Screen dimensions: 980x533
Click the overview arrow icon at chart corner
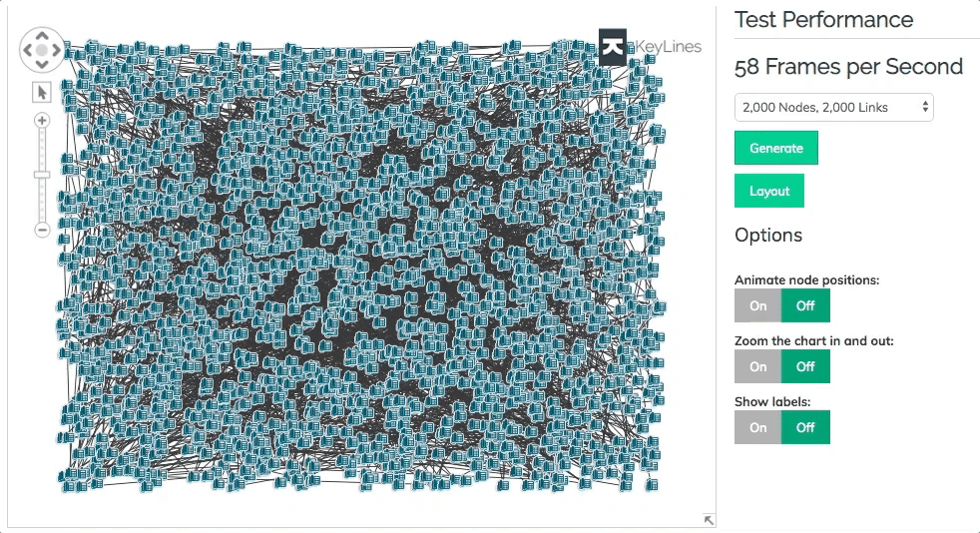point(709,519)
